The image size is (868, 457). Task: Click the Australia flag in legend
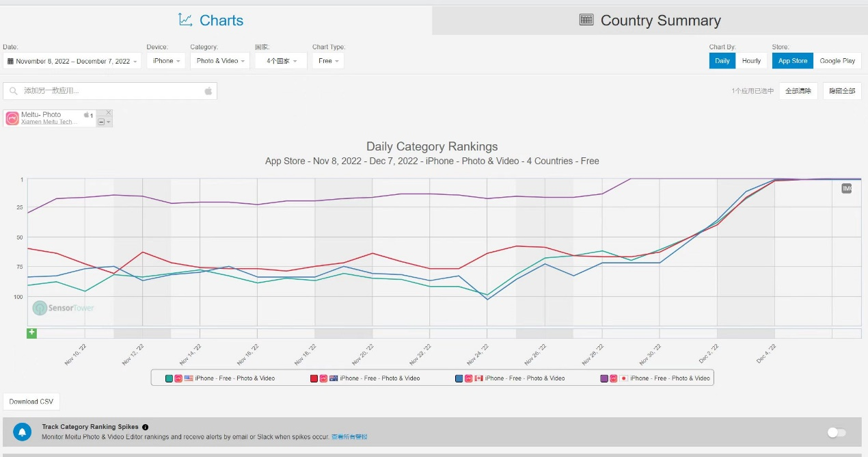click(x=334, y=378)
